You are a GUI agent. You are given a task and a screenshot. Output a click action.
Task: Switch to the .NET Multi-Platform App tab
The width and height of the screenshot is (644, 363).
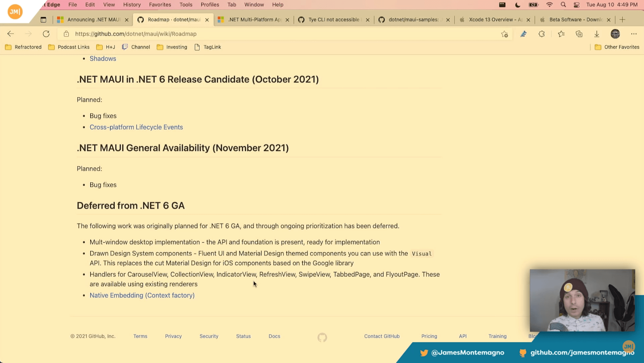tap(254, 20)
